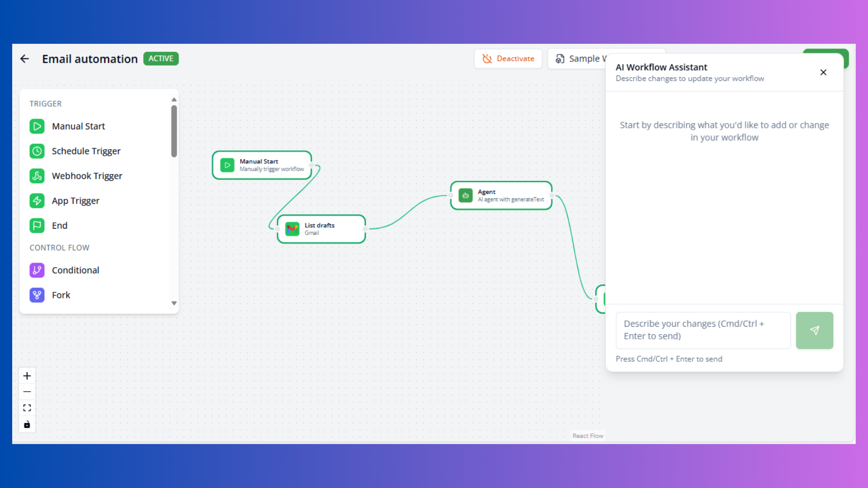Select the Conditional control flow icon
Screen dimensions: 868x488
coord(37,270)
